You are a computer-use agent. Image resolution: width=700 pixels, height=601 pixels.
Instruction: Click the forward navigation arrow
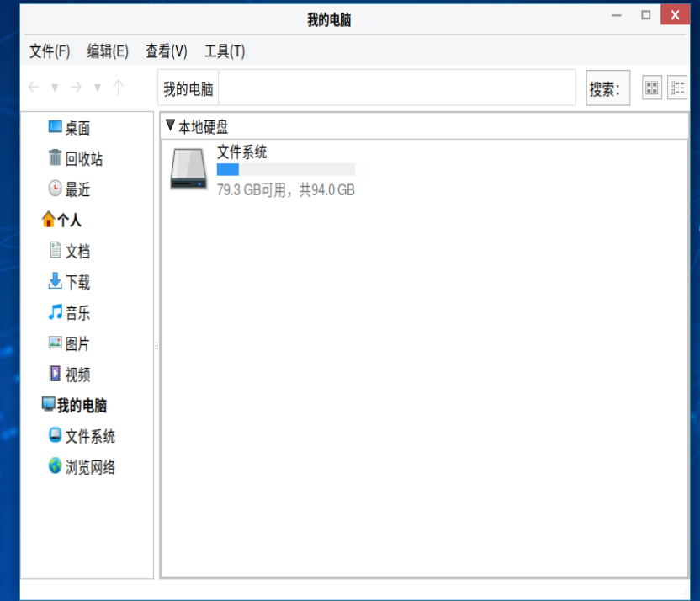(x=76, y=88)
